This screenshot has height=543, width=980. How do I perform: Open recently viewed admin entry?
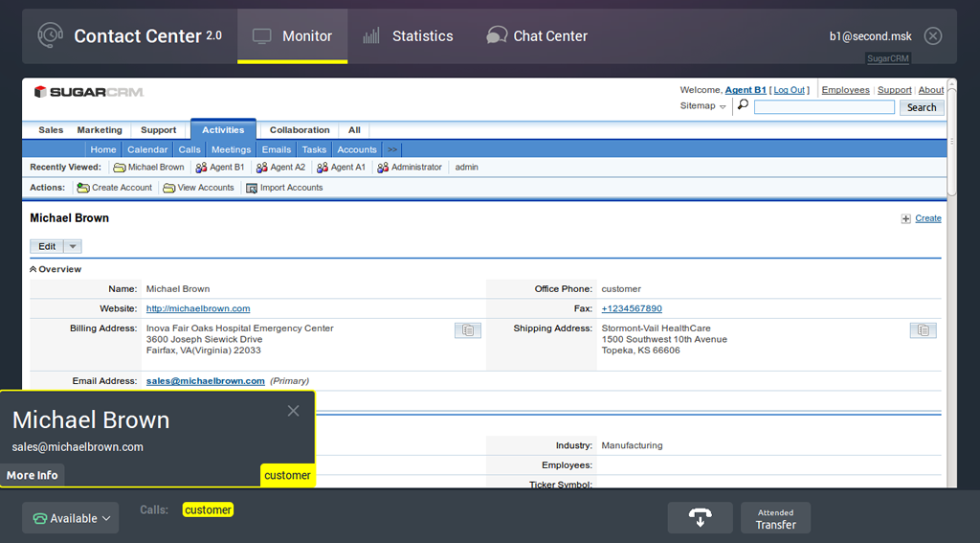(466, 168)
